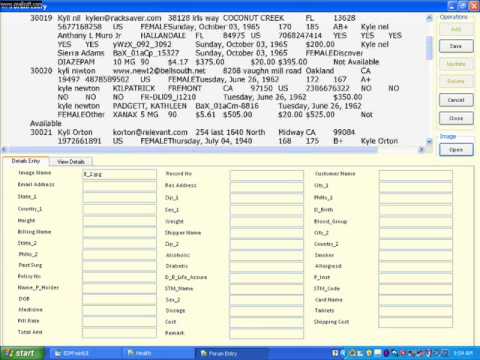Click the disabled Add button
The height and width of the screenshot is (360, 480).
(456, 29)
